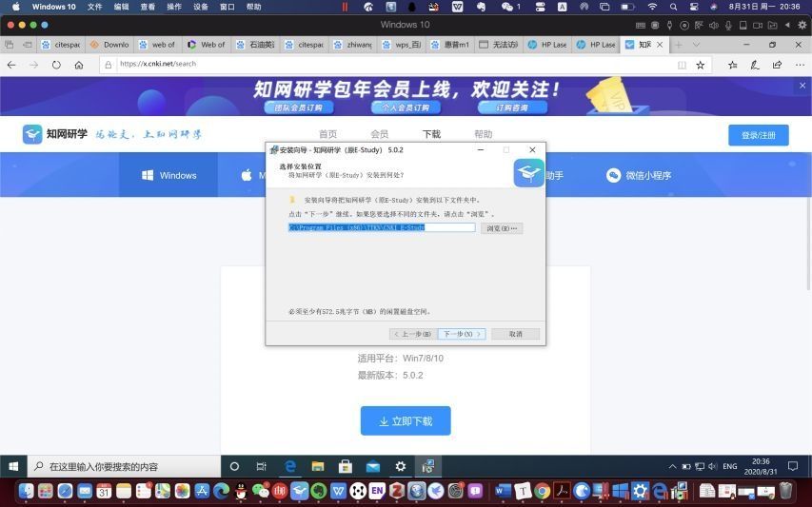This screenshot has width=812, height=507.
Task: Go back in the Edge browser
Action: [11, 65]
